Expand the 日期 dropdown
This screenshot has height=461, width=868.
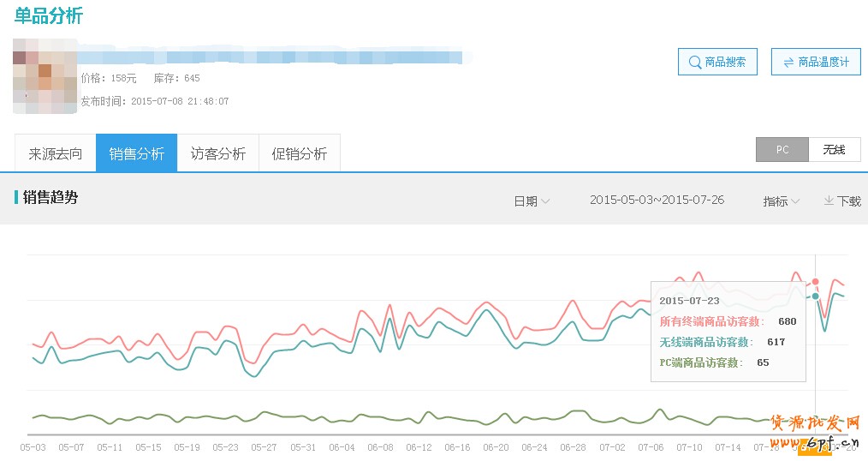pos(532,201)
